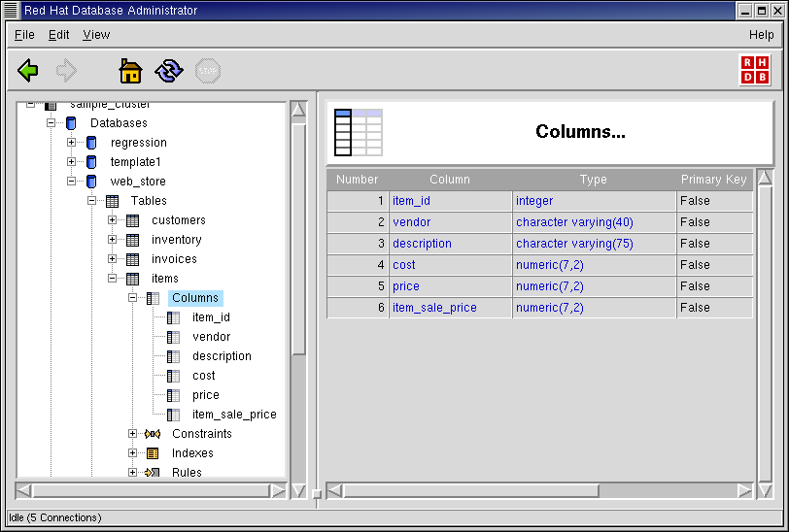
Task: Open the File menu
Action: [24, 34]
